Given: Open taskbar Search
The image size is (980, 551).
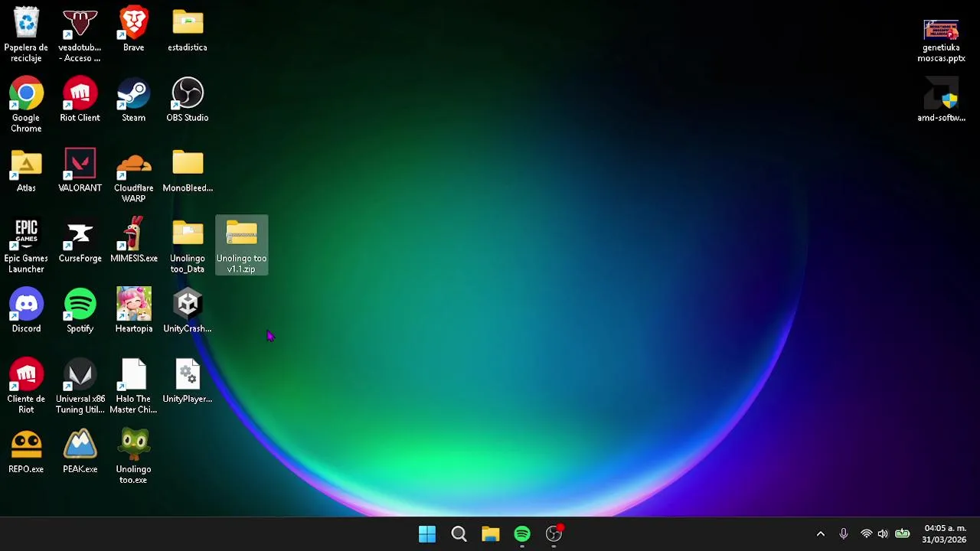Looking at the screenshot, I should coord(459,534).
